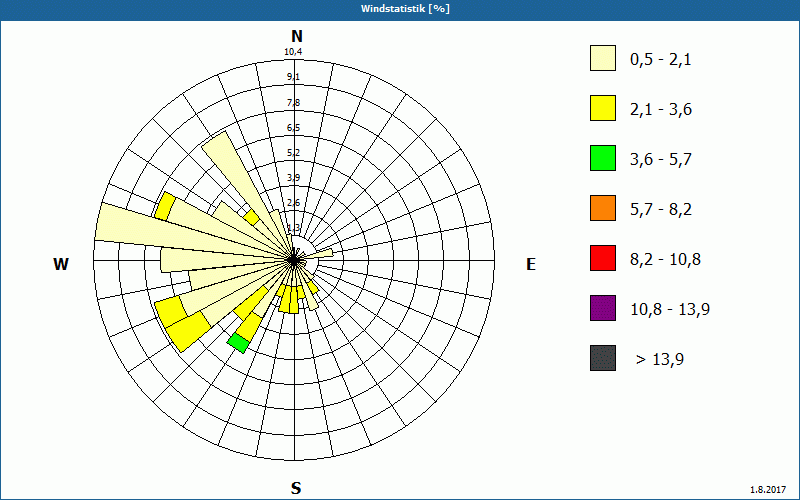Click the date 1.8.2017 label
Image resolution: width=800 pixels, height=500 pixels.
tap(768, 490)
